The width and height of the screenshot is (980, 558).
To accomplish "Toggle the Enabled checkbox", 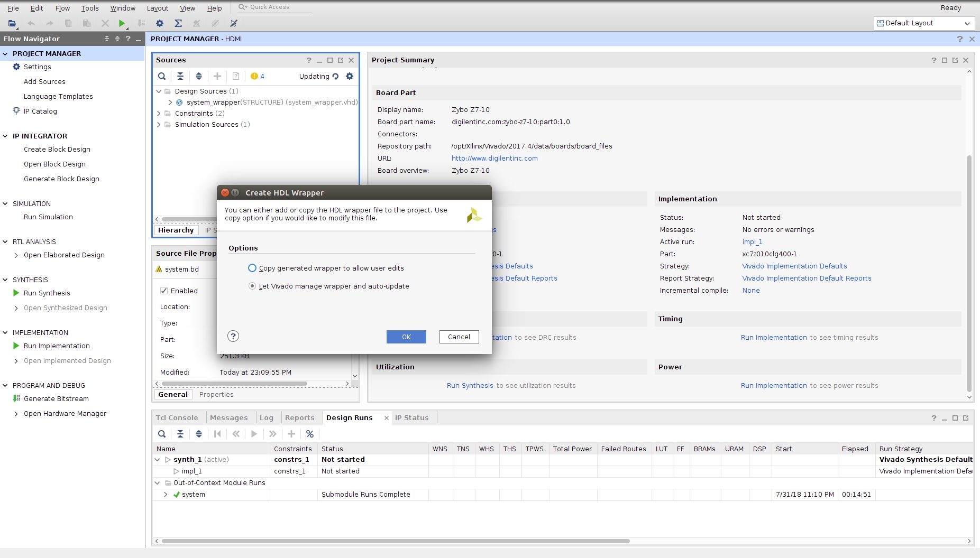I will (164, 291).
